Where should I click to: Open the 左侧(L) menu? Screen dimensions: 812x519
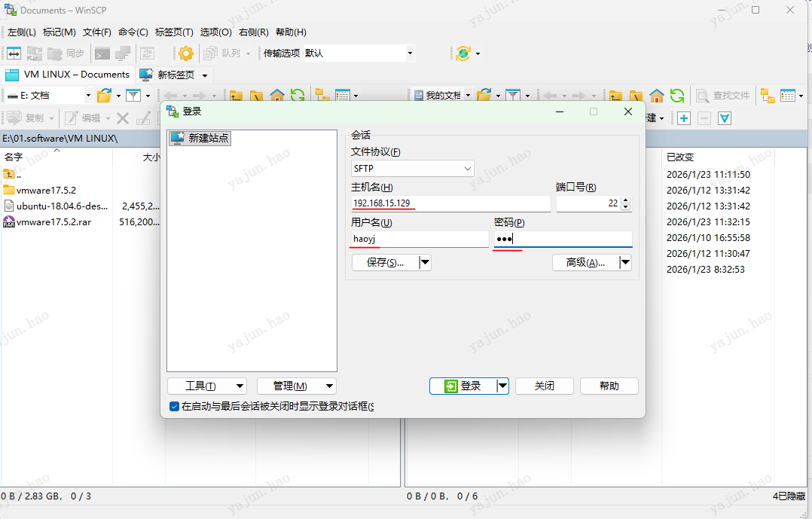pos(22,32)
